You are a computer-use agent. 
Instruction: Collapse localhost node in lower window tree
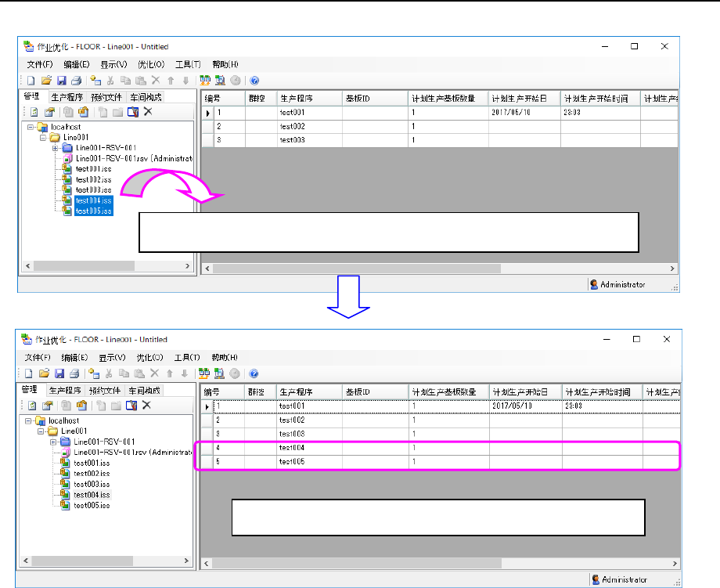coord(28,420)
